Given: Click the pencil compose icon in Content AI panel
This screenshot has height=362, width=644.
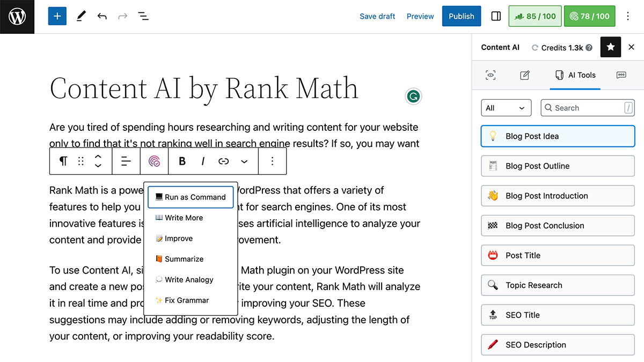Looking at the screenshot, I should (524, 75).
